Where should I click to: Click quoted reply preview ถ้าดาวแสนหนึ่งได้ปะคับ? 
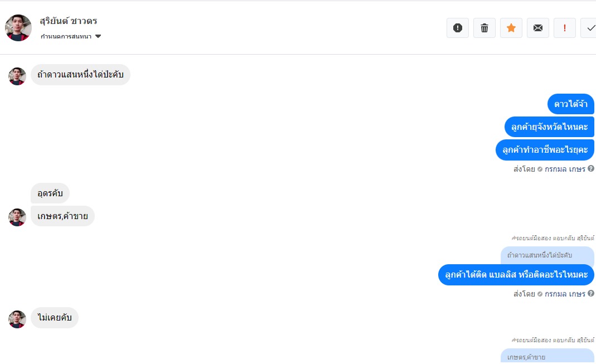pyautogui.click(x=539, y=255)
